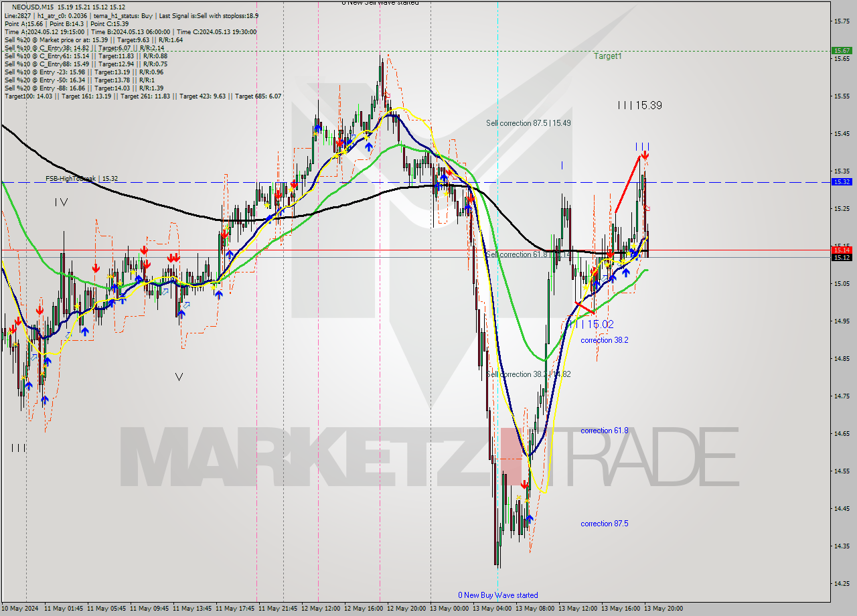Select the 'I I 15.02' wave label
This screenshot has height=616, width=857.
[x=591, y=324]
